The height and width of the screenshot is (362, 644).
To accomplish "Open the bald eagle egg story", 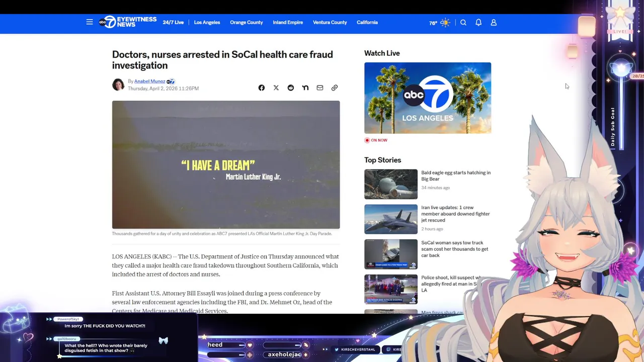I will click(x=456, y=175).
